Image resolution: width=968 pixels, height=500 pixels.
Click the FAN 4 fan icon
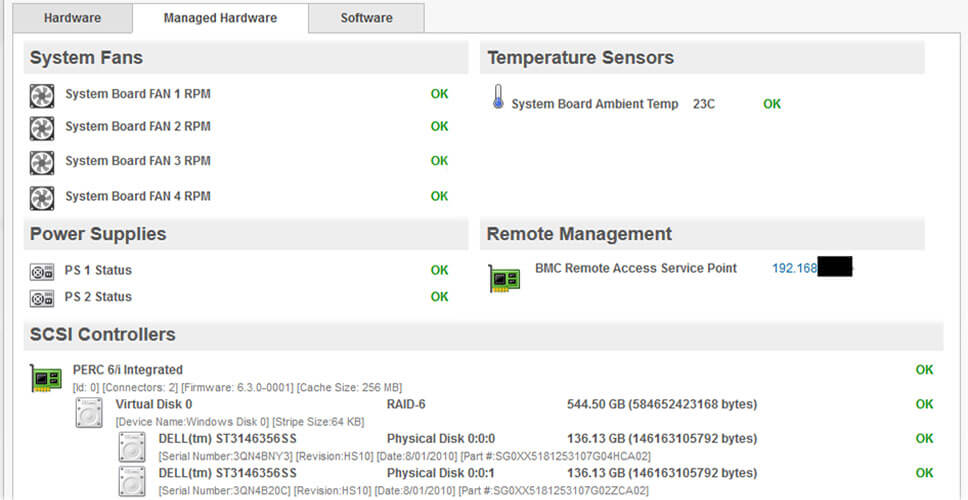coord(42,198)
